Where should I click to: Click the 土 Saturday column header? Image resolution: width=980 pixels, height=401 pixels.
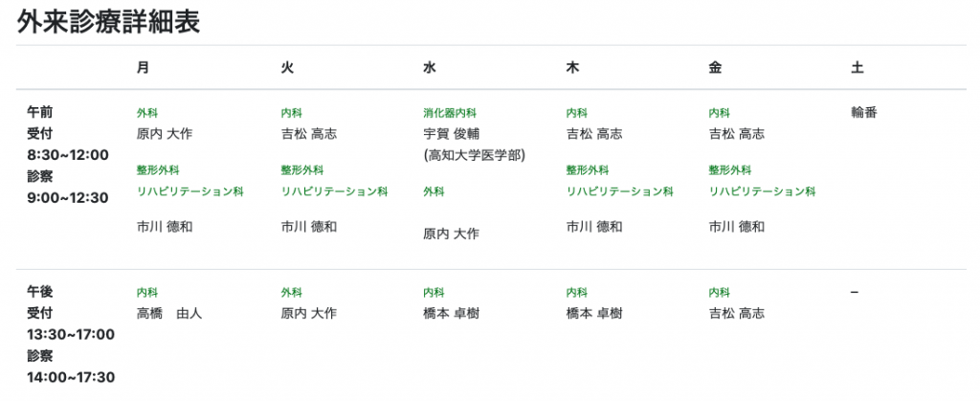(857, 68)
